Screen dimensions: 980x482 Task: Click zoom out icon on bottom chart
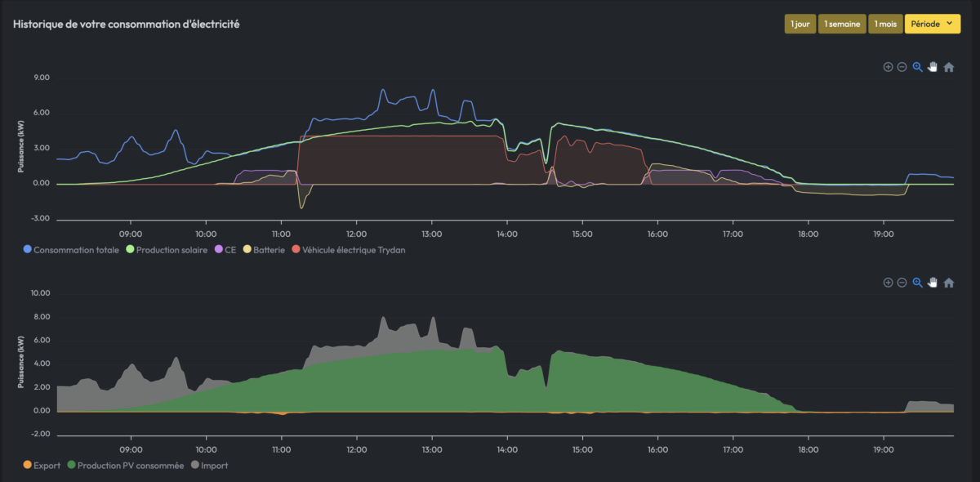pos(902,283)
